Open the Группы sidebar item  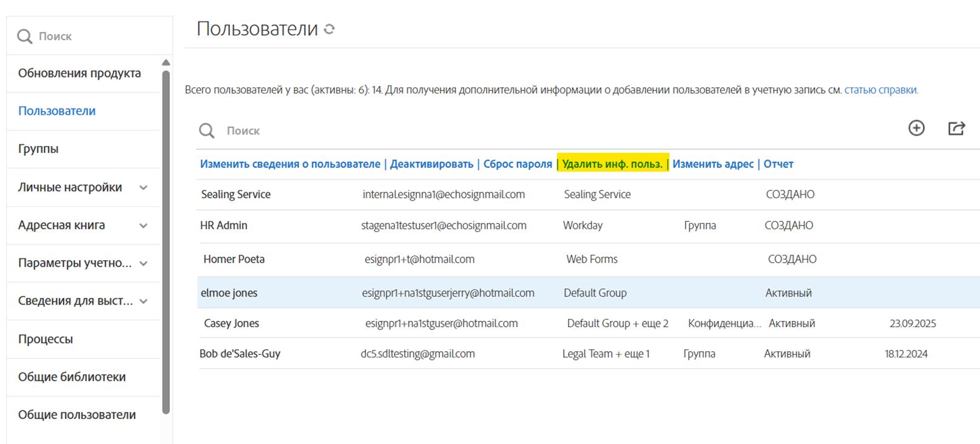[38, 149]
